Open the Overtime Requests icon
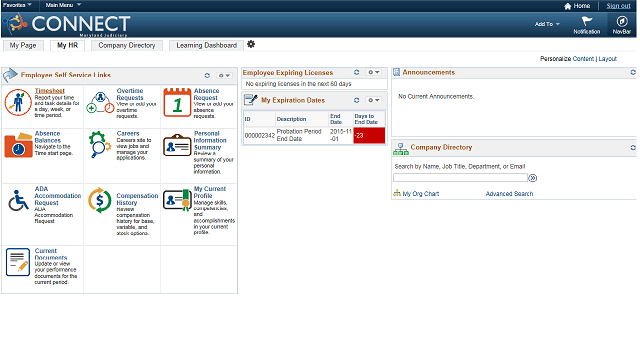The width and height of the screenshot is (640, 360). coord(100,103)
